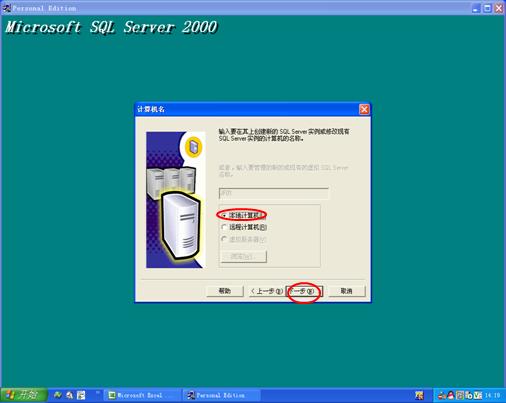
Task: Activate Personal Edition taskbar button
Action: 221,395
